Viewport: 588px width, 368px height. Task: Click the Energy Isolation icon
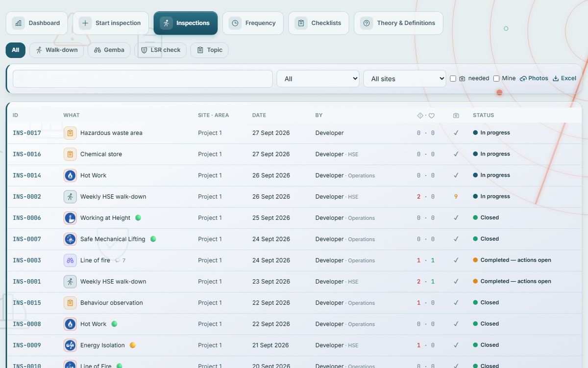click(x=70, y=345)
